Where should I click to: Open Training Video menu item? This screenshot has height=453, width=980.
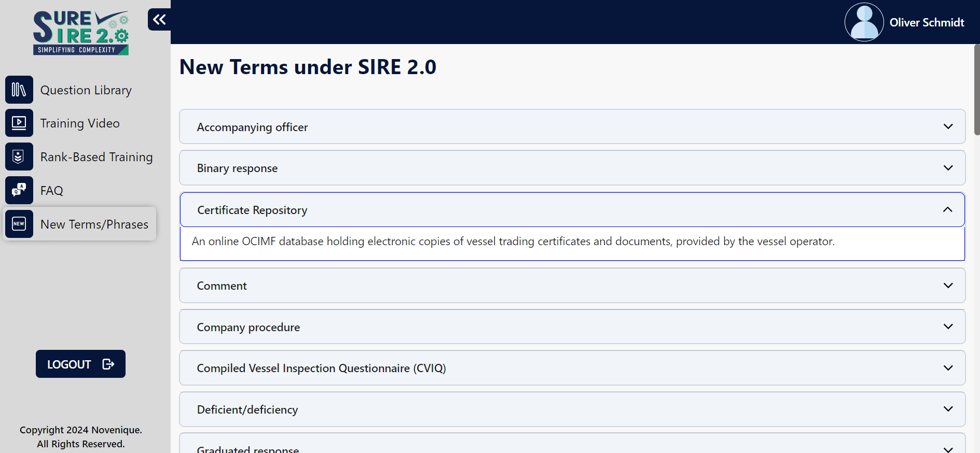[x=80, y=123]
